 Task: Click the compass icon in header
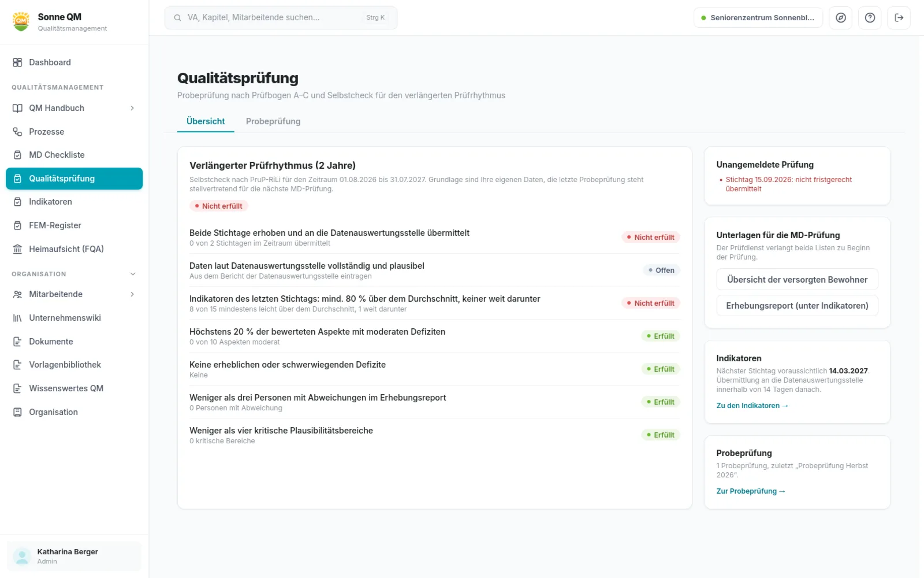(841, 18)
